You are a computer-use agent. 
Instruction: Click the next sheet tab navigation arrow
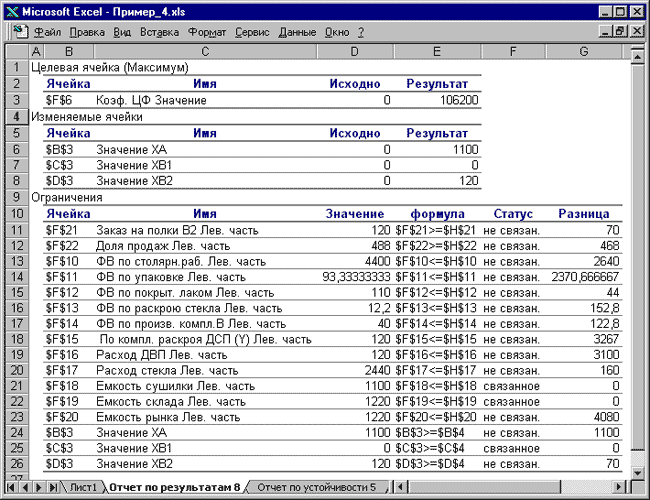[x=38, y=487]
